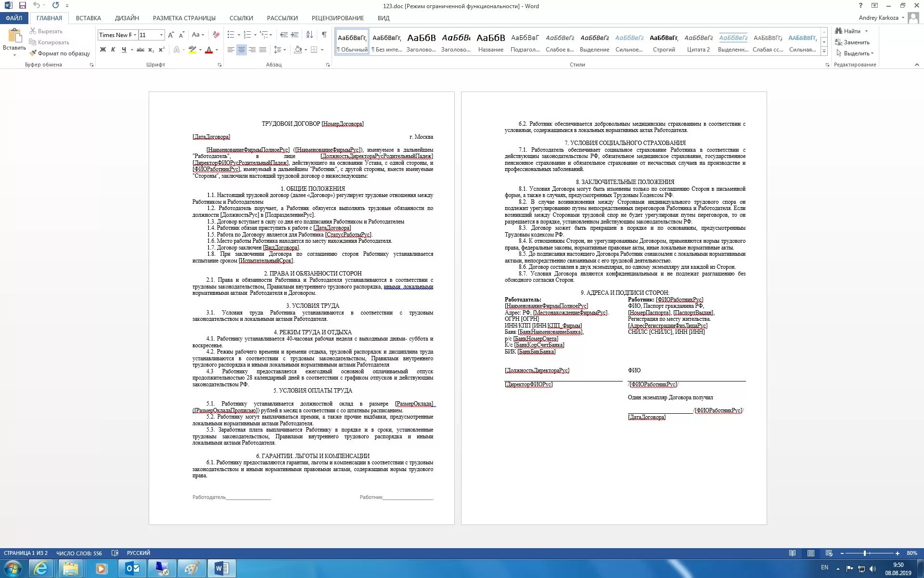Zoom out with the minus button
924x578 pixels.
(842, 553)
